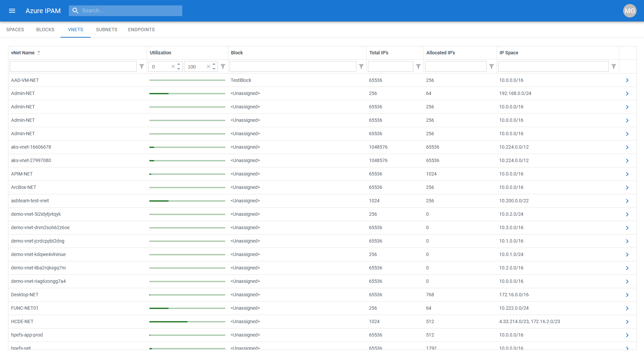
Task: Focus the top Search field
Action: point(126,11)
